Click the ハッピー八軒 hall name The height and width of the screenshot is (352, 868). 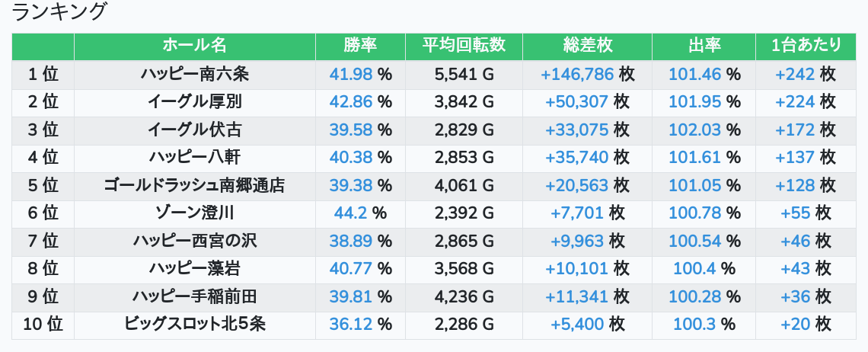[195, 158]
